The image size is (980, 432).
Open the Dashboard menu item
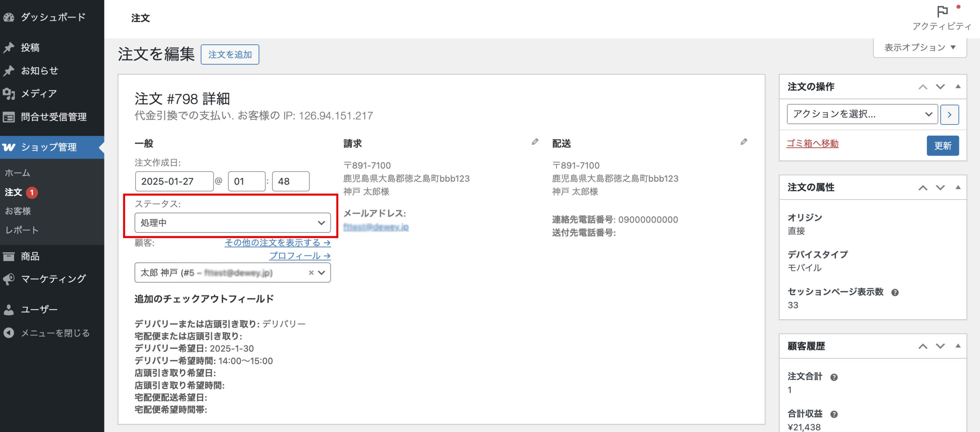(52, 17)
